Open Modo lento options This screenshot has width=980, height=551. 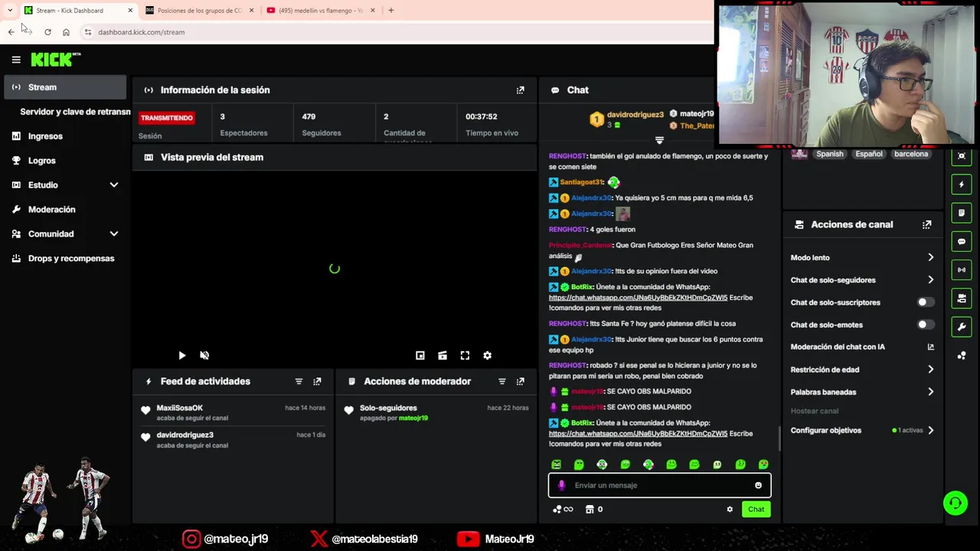point(862,258)
